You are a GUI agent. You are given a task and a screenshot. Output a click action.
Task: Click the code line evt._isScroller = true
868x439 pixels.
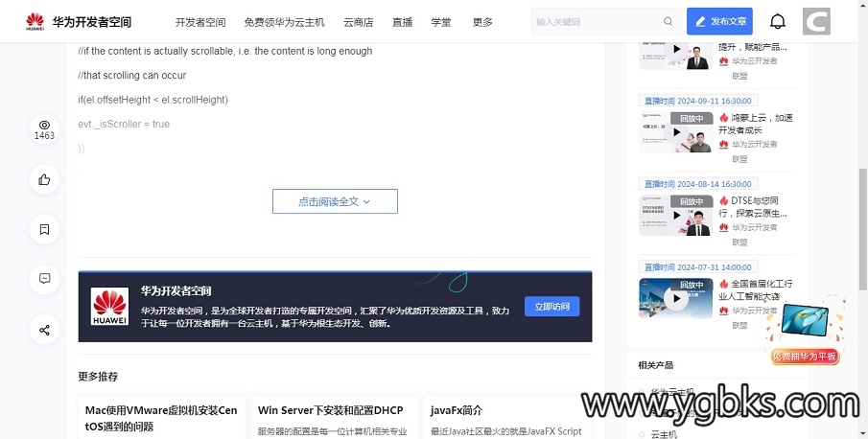click(x=124, y=124)
